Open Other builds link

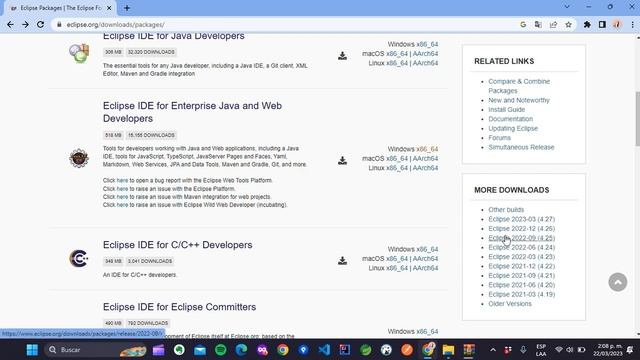[x=506, y=209]
